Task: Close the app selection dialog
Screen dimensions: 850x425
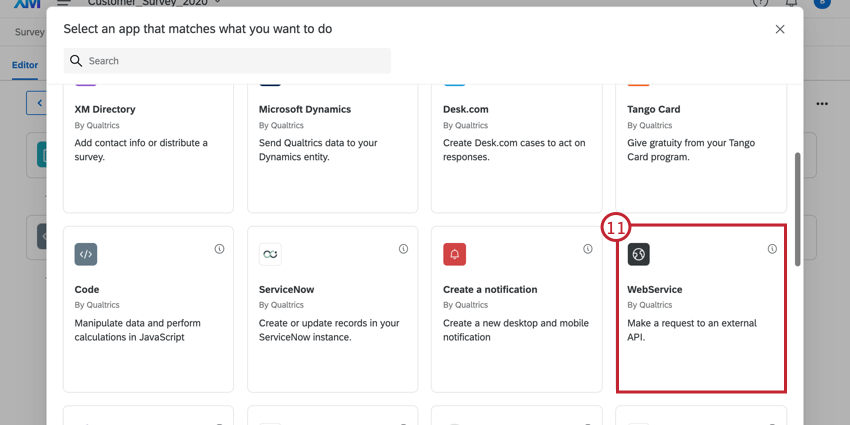Action: tap(780, 29)
